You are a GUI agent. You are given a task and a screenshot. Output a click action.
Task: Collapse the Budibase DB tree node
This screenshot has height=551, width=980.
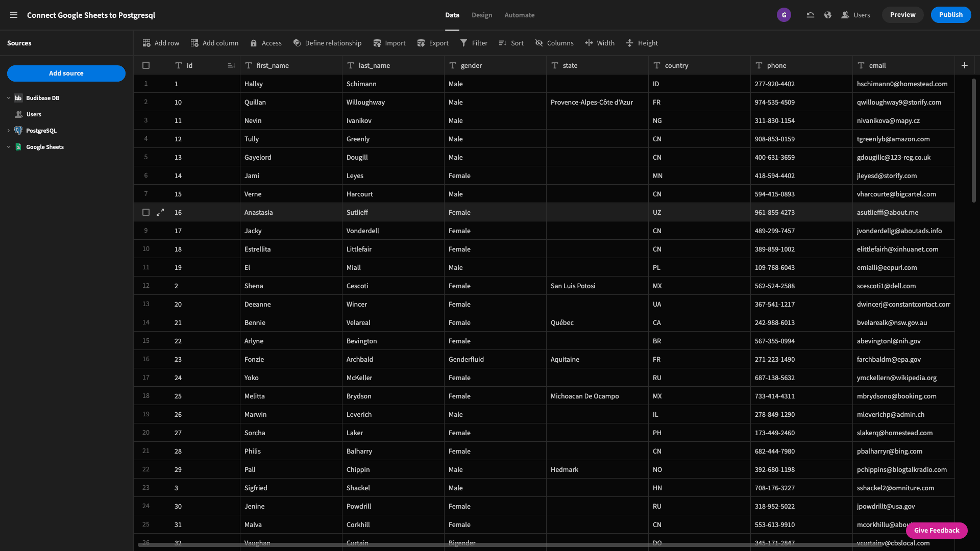click(x=9, y=98)
